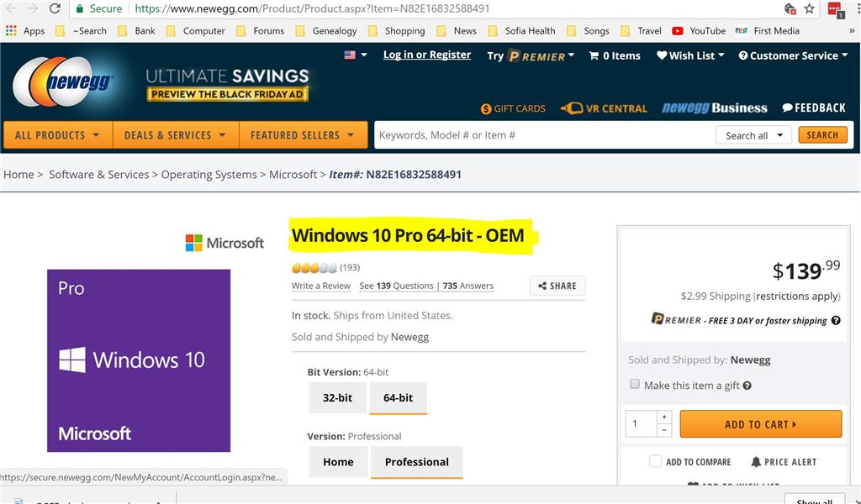Click the quantity input field

[641, 423]
